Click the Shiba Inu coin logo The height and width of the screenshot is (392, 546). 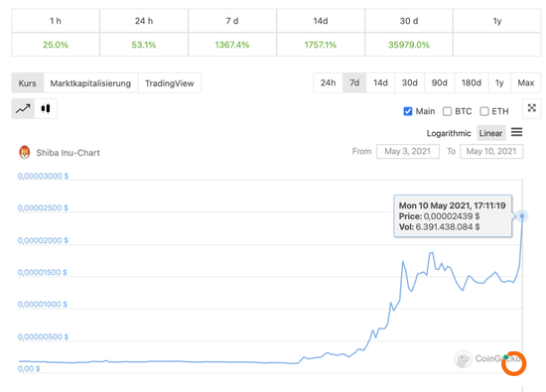pos(25,152)
